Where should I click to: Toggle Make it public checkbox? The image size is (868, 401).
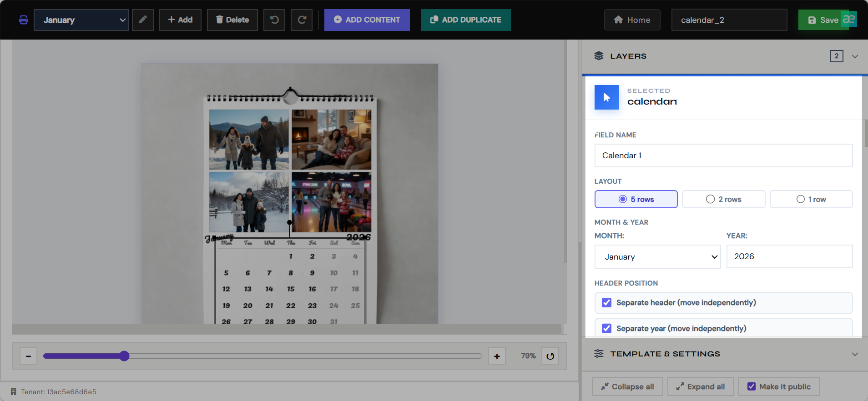(x=752, y=386)
